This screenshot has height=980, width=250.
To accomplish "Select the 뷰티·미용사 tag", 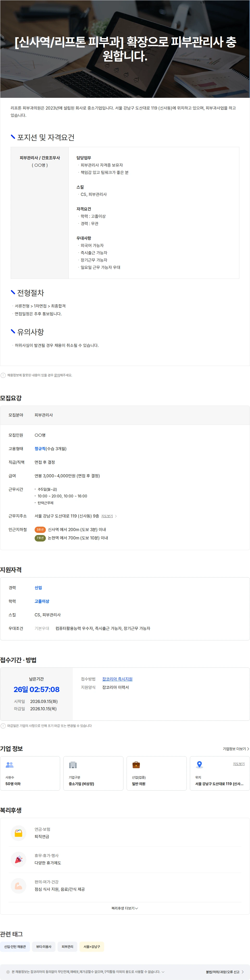I will coord(44,947).
